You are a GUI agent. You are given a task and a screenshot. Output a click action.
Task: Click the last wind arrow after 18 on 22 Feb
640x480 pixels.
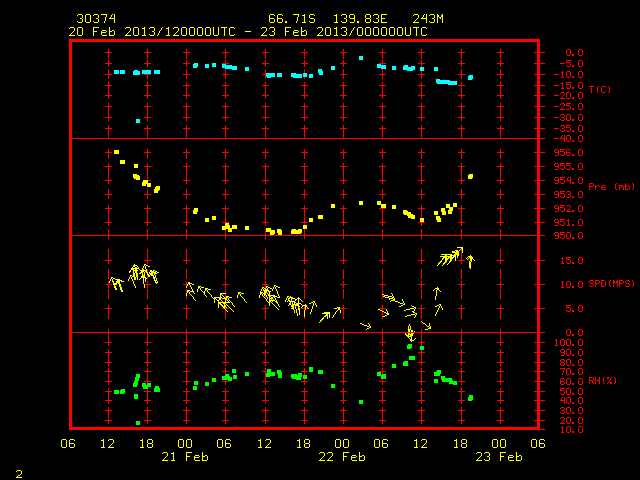[x=470, y=261]
